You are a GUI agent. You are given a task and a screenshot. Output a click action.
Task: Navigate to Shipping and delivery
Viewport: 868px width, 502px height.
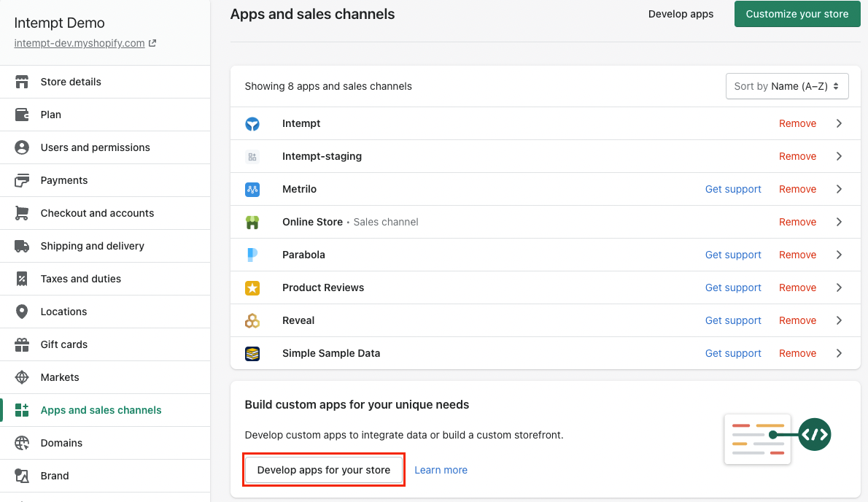point(105,246)
